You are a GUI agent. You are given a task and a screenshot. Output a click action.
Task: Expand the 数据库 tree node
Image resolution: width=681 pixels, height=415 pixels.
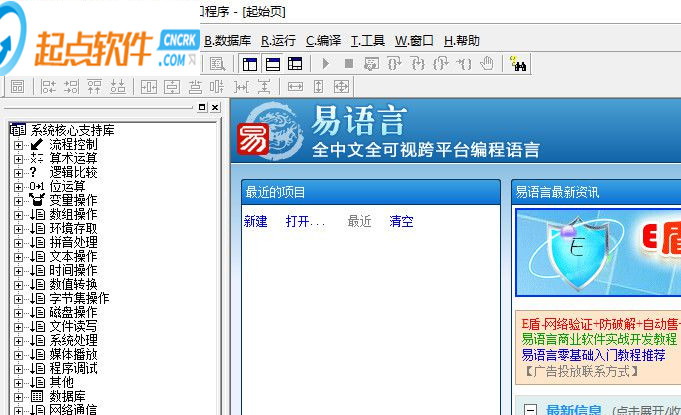[x=18, y=397]
